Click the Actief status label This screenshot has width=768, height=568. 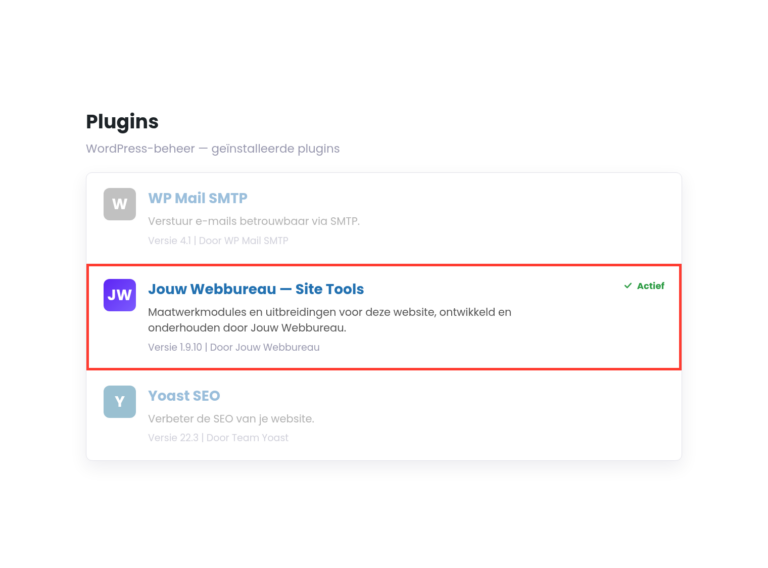coord(650,286)
